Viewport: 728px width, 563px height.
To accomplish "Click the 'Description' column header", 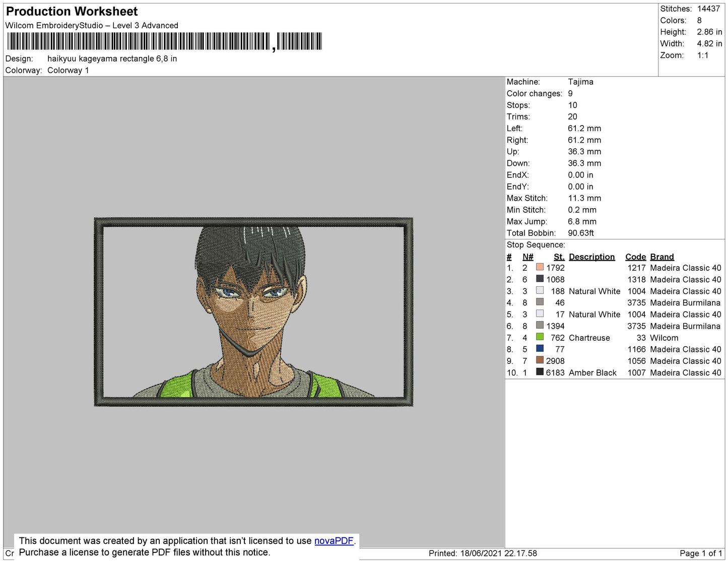I will [x=591, y=257].
